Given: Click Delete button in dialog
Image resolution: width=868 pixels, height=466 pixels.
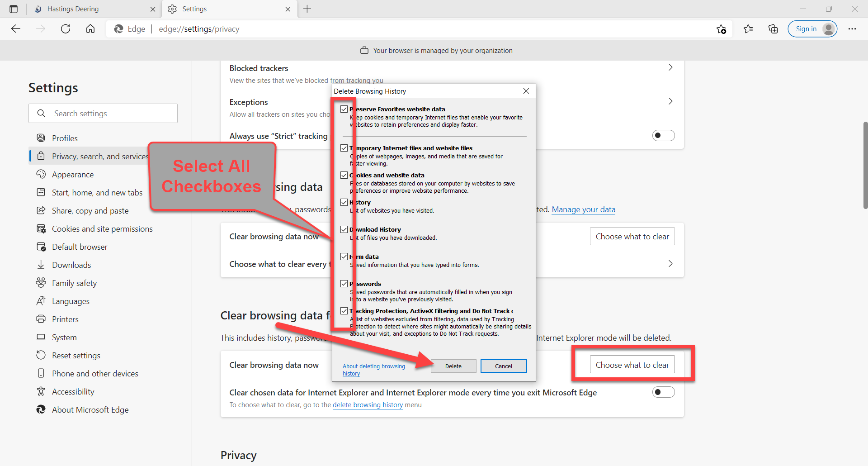Looking at the screenshot, I should 453,366.
